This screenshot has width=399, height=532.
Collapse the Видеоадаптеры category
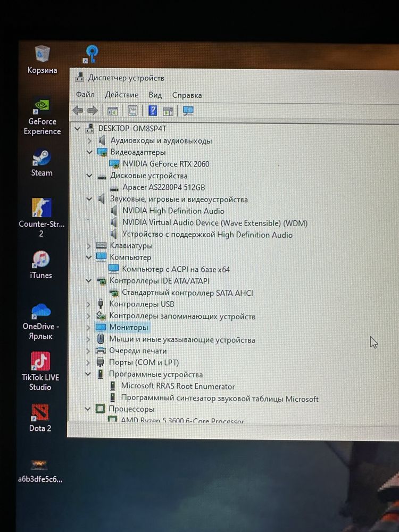click(89, 152)
